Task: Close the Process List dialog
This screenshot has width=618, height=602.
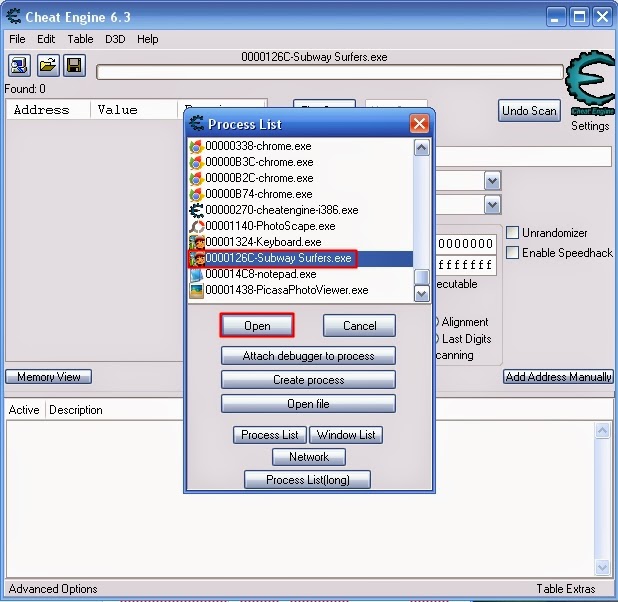Action: [x=419, y=124]
